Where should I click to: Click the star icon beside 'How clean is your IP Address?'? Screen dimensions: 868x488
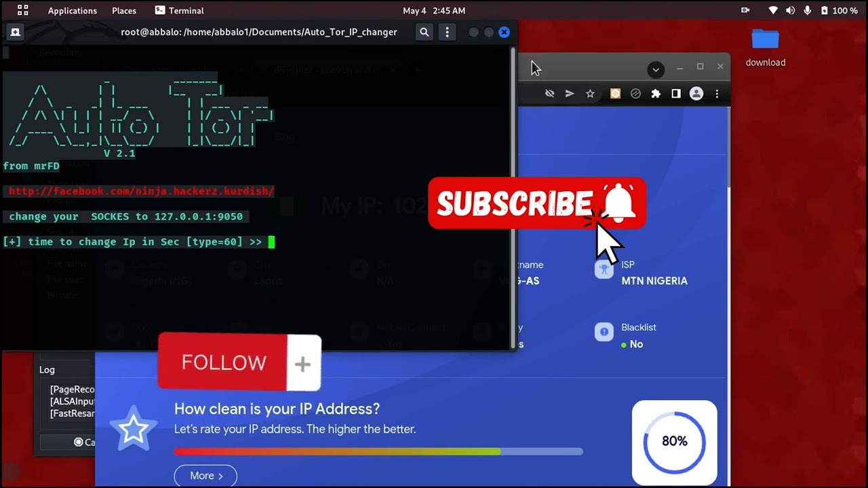[x=134, y=428]
